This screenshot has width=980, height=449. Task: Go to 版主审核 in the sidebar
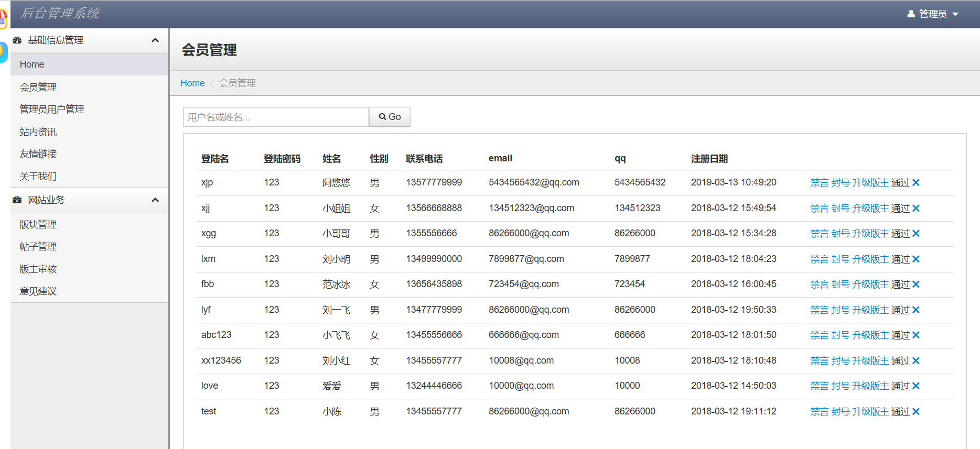click(x=38, y=269)
